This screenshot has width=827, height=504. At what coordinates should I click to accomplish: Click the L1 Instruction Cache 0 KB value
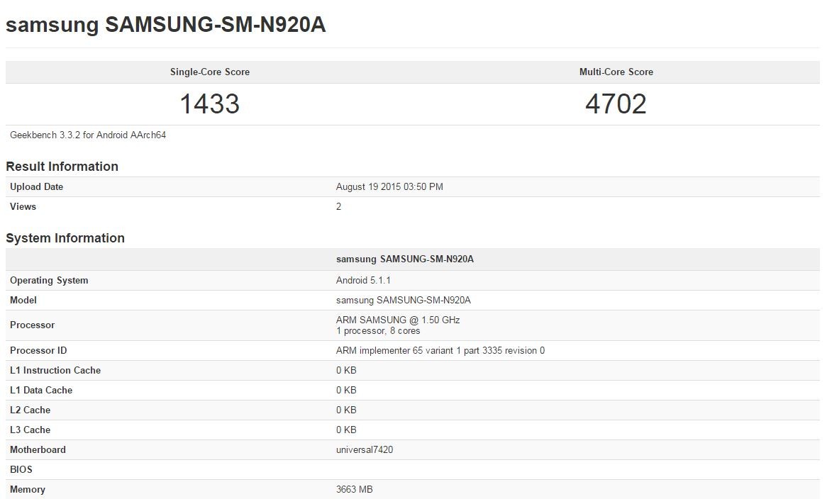347,371
